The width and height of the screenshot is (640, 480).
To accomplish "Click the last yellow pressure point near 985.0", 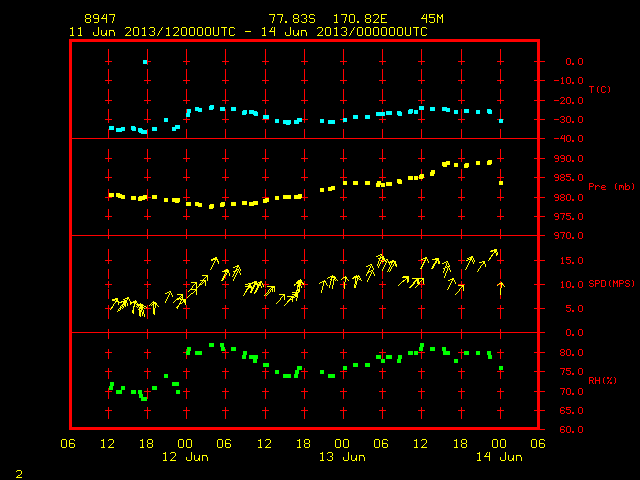I will coord(501,183).
